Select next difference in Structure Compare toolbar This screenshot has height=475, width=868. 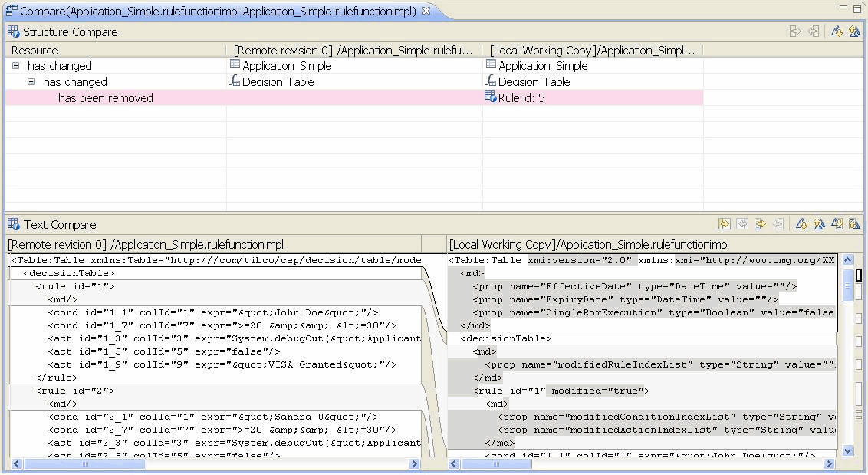coord(837,31)
